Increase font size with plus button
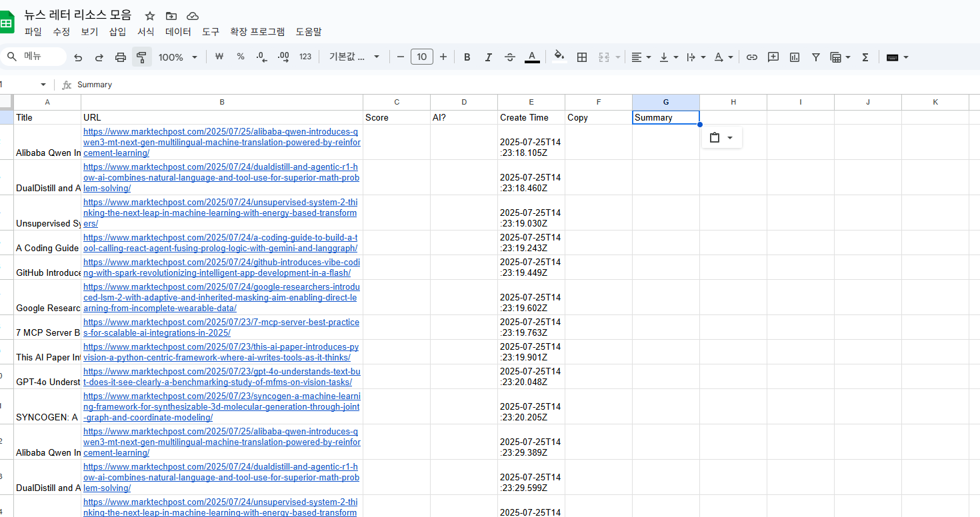The height and width of the screenshot is (517, 980). click(x=443, y=57)
